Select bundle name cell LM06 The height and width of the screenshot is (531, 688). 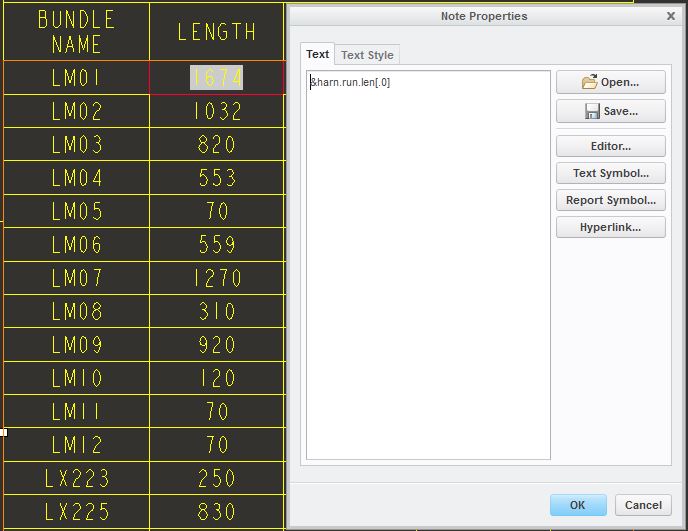pos(76,244)
